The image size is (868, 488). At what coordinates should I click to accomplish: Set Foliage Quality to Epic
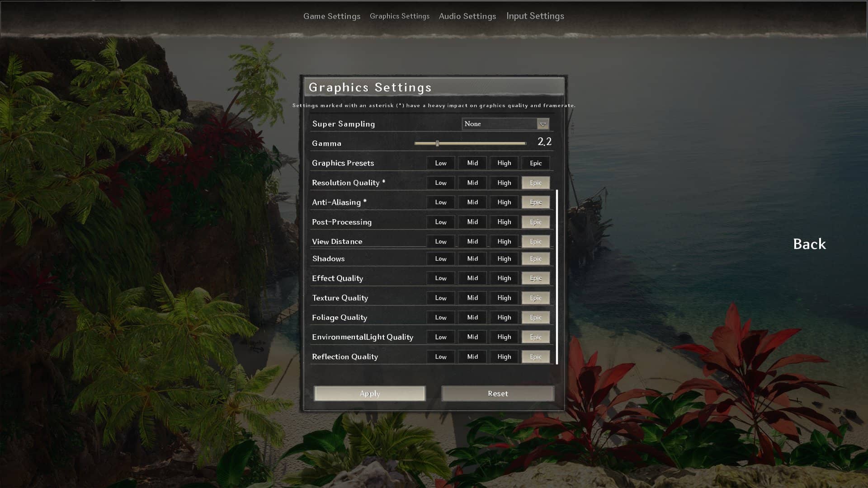536,317
